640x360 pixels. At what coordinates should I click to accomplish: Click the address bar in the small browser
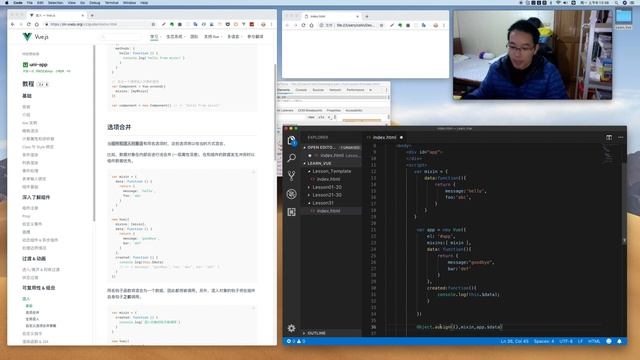[x=351, y=25]
